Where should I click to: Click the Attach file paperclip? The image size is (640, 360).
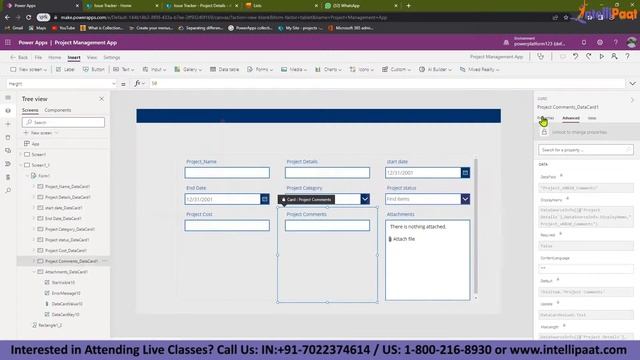click(390, 239)
